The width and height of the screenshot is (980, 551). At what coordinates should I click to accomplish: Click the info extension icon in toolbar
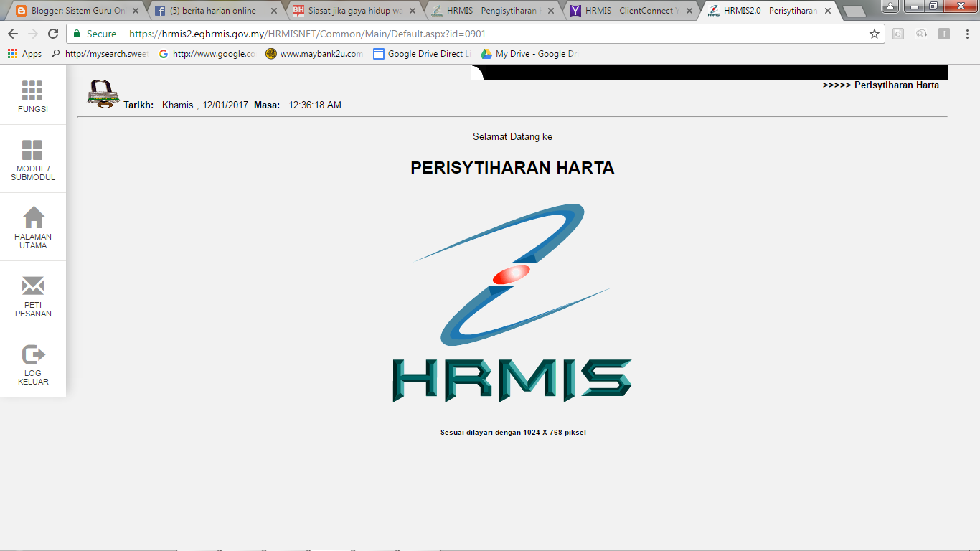tap(943, 34)
